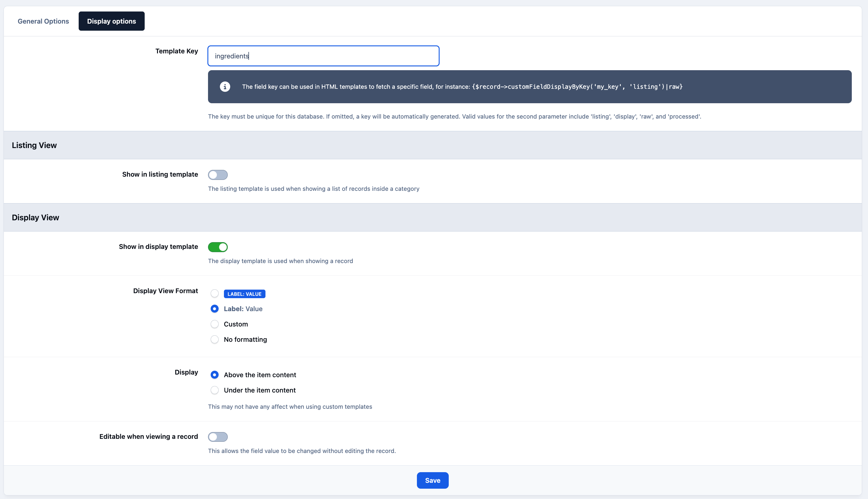Click 'The listing template is used' description
This screenshot has height=499, width=868.
click(x=314, y=189)
